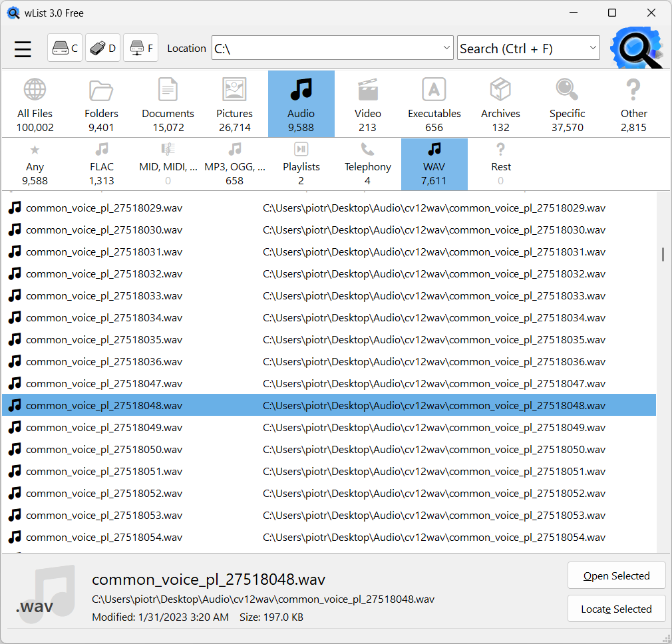
Task: Click the large search magnifier button
Action: 636,47
